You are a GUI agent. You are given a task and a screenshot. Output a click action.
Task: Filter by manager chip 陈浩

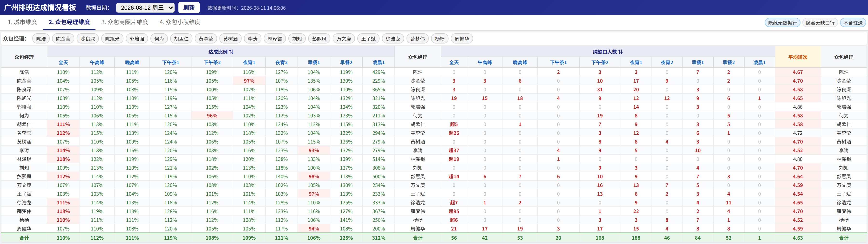click(x=41, y=39)
